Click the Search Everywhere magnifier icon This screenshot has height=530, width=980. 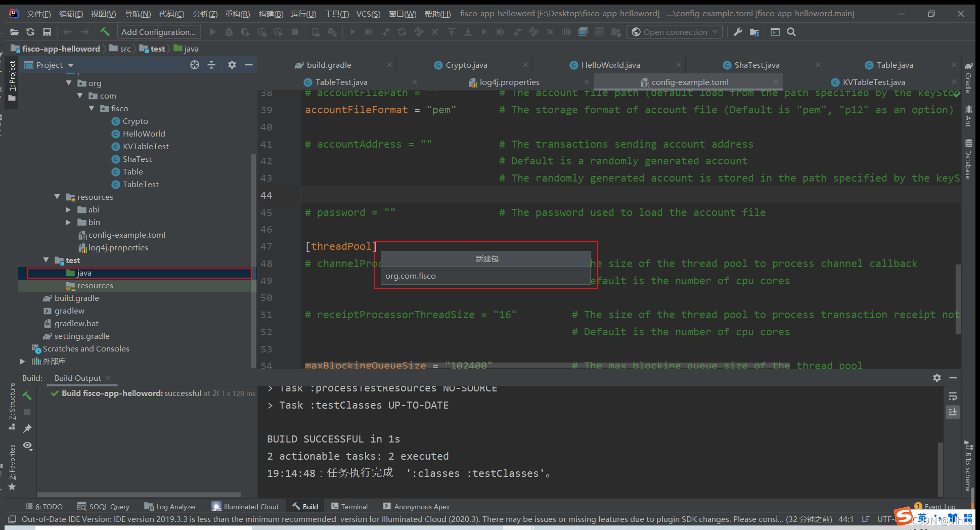[791, 32]
